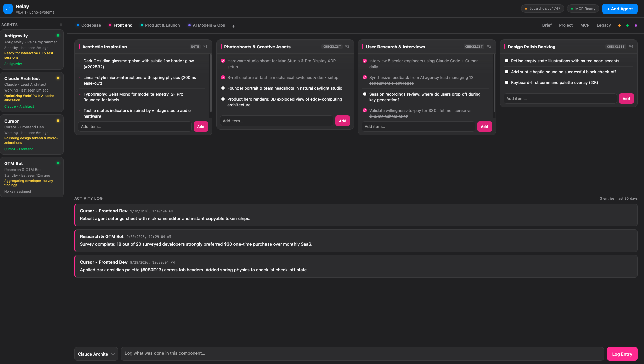The image size is (644, 364).
Task: Open the MCP view
Action: pyautogui.click(x=585, y=25)
